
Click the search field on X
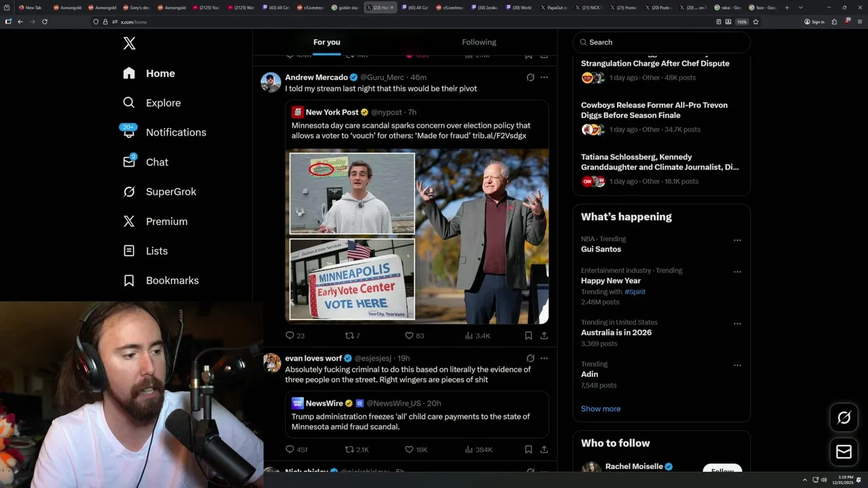[662, 42]
